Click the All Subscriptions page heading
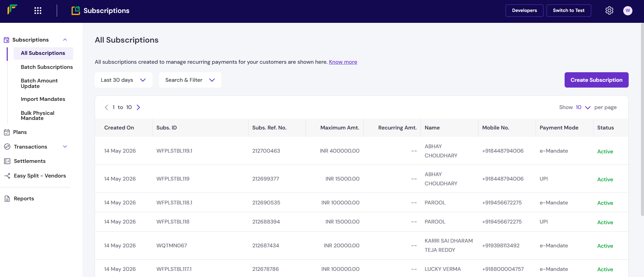The height and width of the screenshot is (277, 644). click(x=126, y=40)
